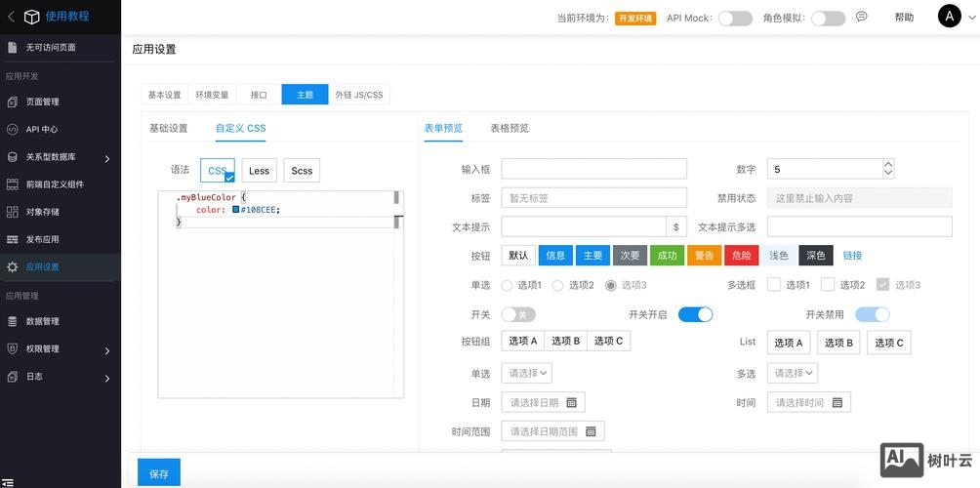Viewport: 980px width, 488px height.
Task: Click the 页面管理 sidebar icon
Action: [x=13, y=102]
